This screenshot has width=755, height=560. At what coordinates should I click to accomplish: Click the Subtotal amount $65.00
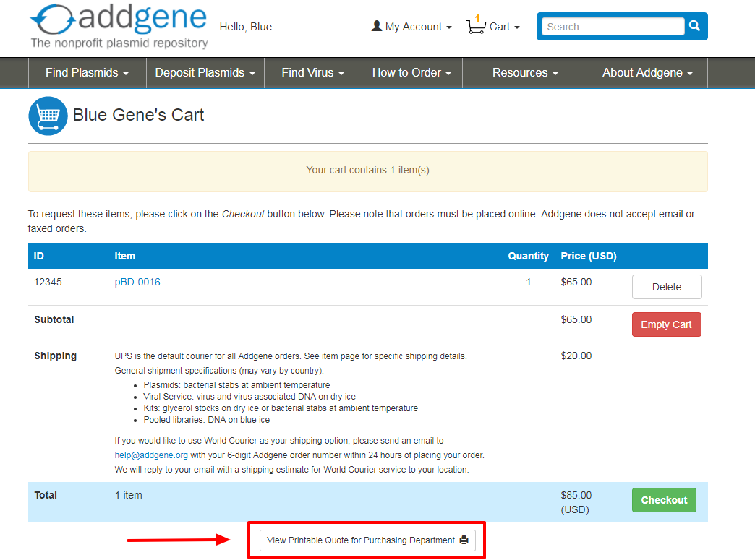click(576, 319)
